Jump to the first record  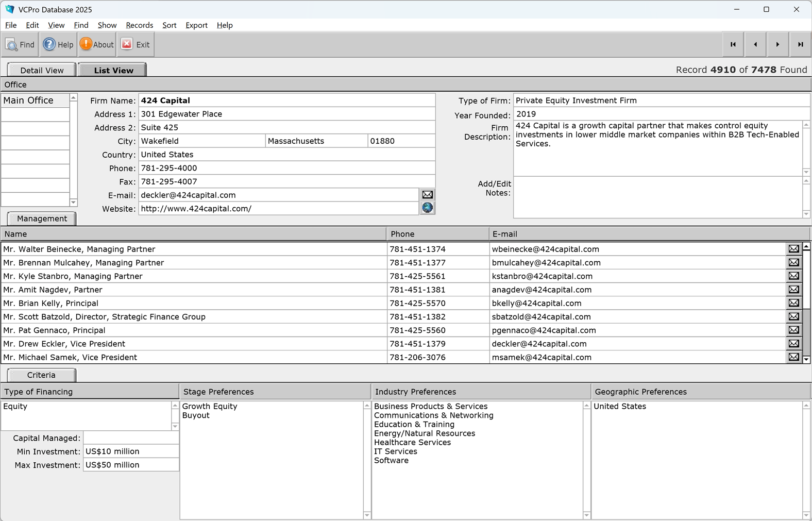tap(733, 44)
